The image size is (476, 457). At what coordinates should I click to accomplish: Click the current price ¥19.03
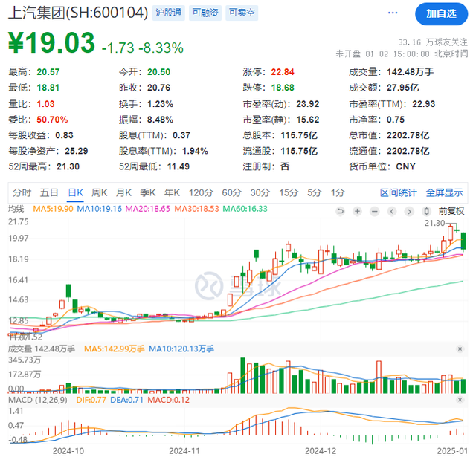pyautogui.click(x=51, y=43)
